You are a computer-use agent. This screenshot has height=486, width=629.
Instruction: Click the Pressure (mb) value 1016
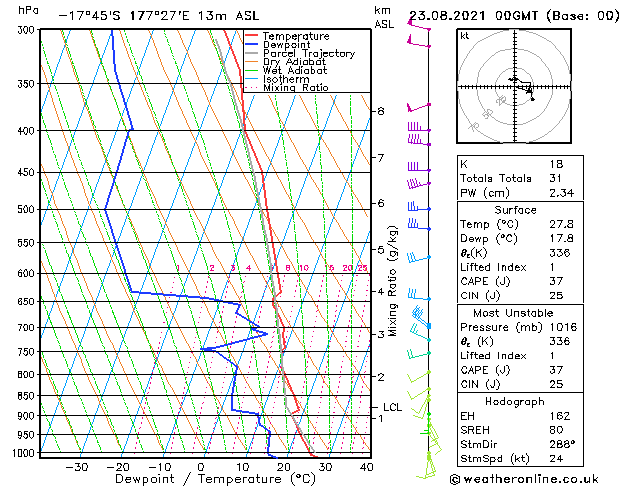(x=563, y=327)
